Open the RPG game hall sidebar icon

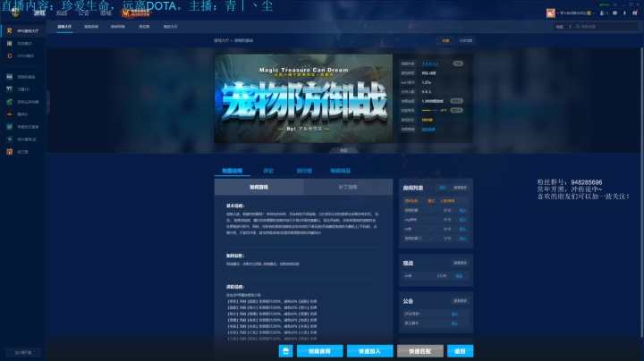click(10, 30)
